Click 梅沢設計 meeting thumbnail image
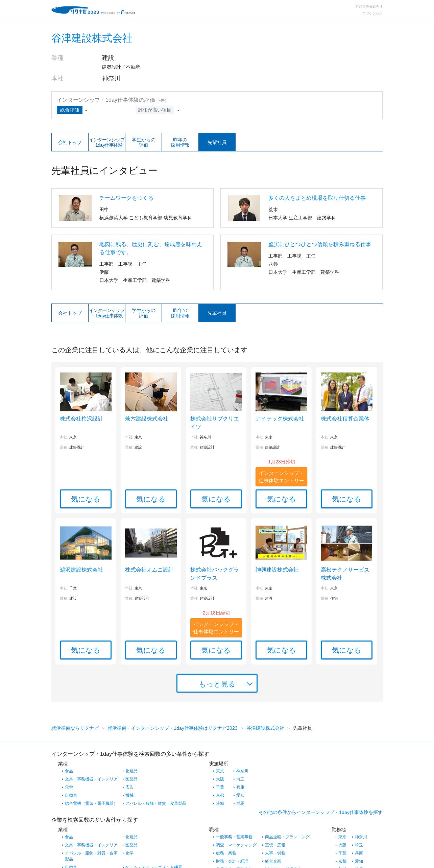The width and height of the screenshot is (434, 868). [86, 392]
